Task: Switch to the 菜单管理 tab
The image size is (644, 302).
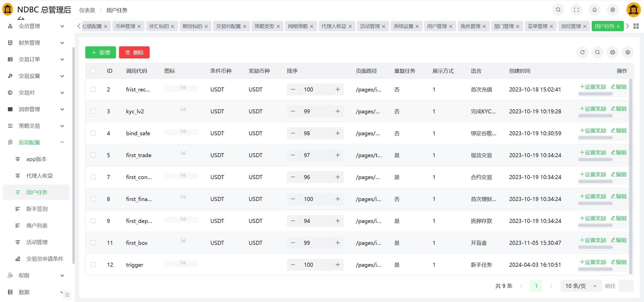Action: pyautogui.click(x=537, y=26)
